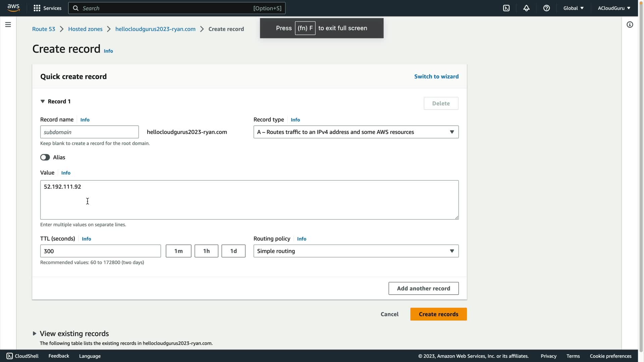Click the subdomain record name field
This screenshot has height=362, width=644.
[x=89, y=132]
